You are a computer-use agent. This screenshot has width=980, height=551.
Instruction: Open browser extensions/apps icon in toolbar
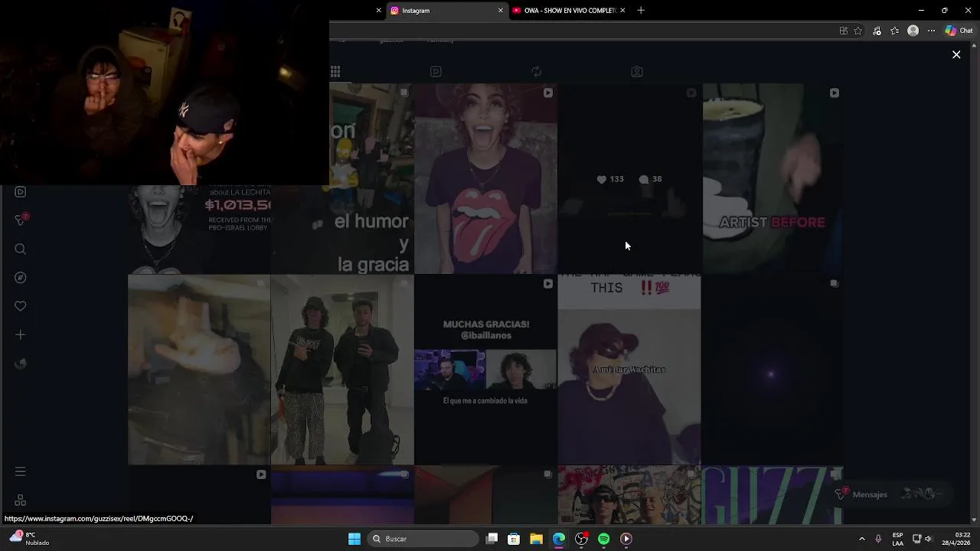point(844,31)
